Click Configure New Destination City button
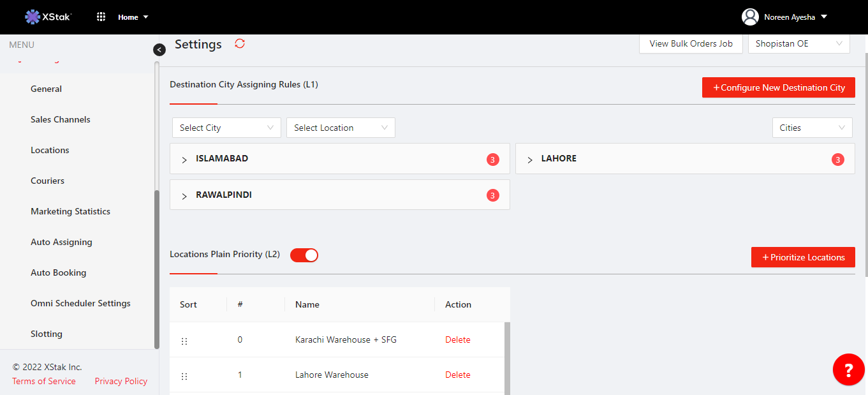 778,87
